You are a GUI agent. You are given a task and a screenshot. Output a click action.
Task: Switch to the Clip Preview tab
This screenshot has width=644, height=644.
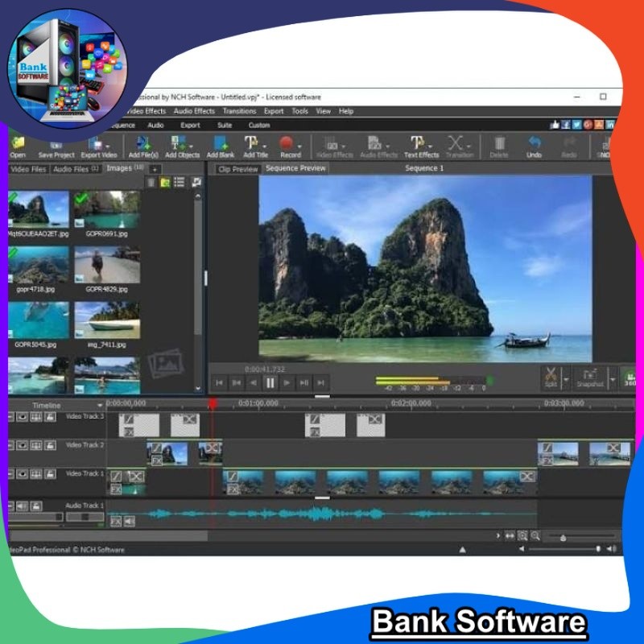tap(238, 169)
